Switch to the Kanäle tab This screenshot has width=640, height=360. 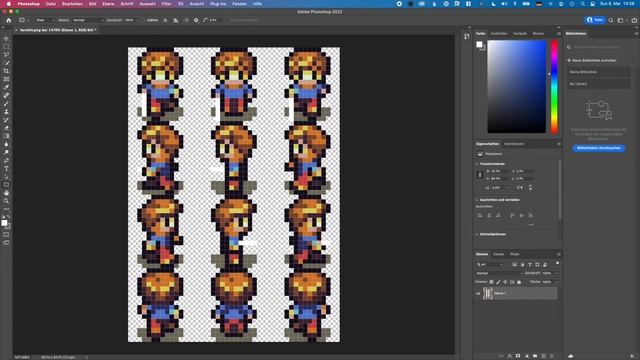coord(498,254)
